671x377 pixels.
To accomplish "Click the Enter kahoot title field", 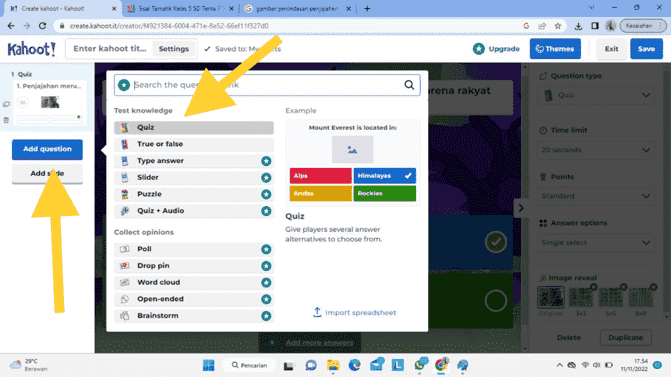I will pos(110,49).
